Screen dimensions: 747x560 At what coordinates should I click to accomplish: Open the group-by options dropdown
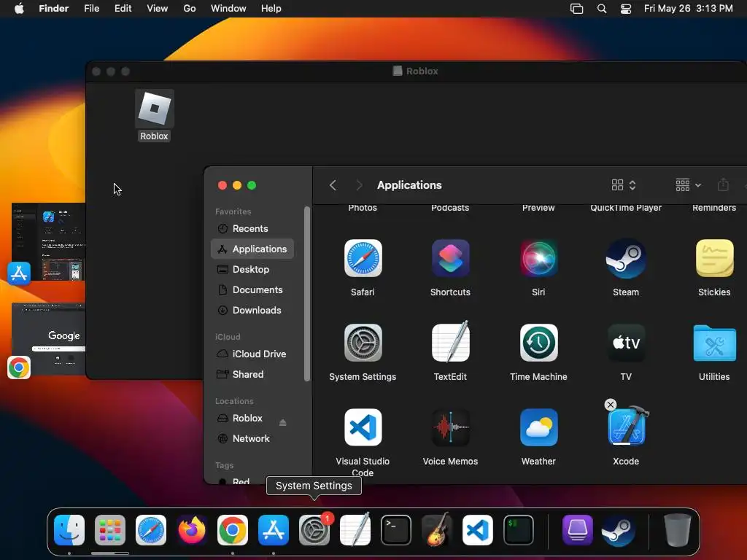689,184
